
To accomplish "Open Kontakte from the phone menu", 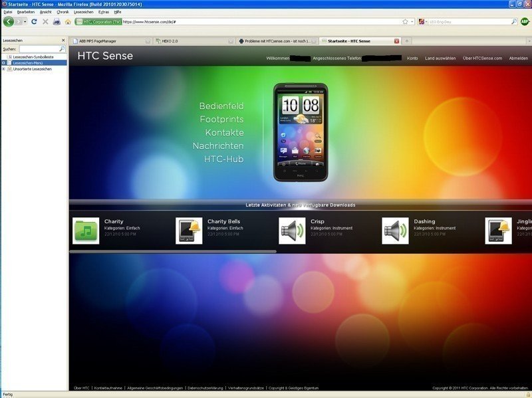I will click(x=225, y=132).
